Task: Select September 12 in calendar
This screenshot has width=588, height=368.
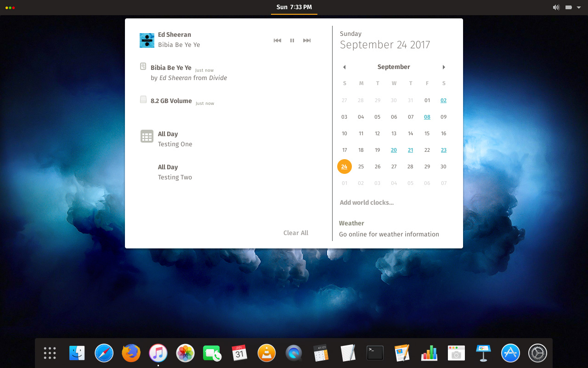Action: pyautogui.click(x=377, y=133)
